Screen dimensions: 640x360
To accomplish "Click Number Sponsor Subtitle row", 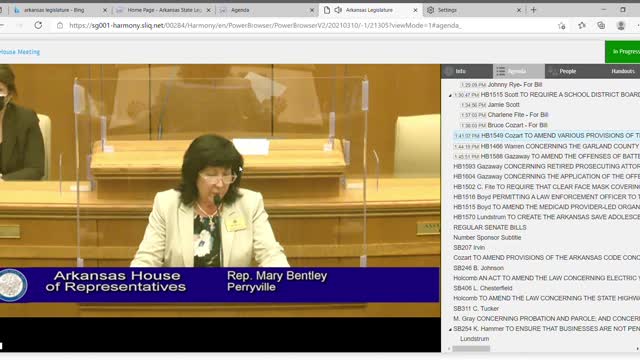I will coord(487,237).
